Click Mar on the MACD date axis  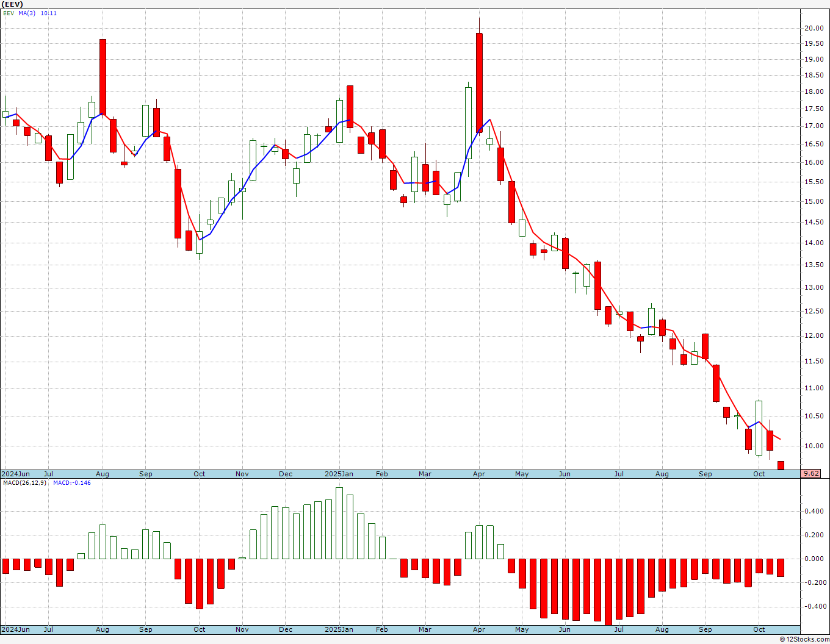425,629
